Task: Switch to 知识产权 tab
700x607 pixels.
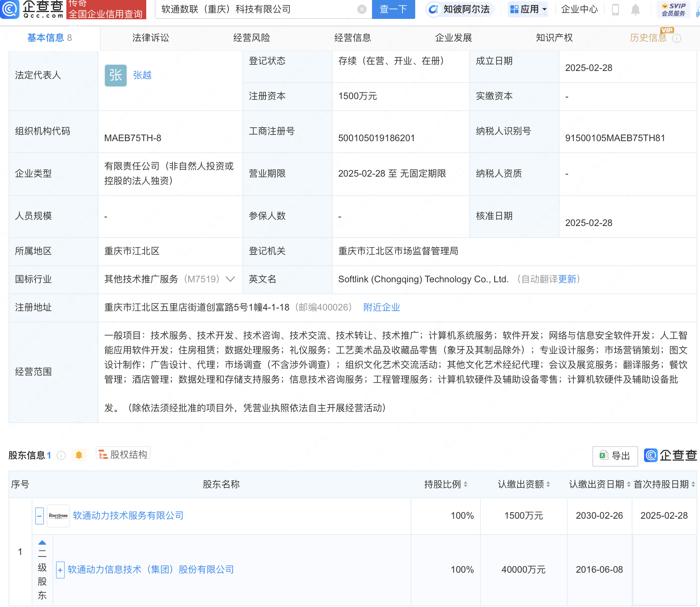Action: pyautogui.click(x=555, y=37)
